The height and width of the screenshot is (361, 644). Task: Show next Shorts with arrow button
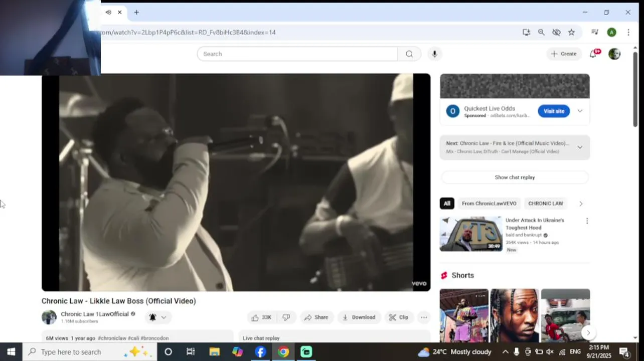pyautogui.click(x=588, y=332)
